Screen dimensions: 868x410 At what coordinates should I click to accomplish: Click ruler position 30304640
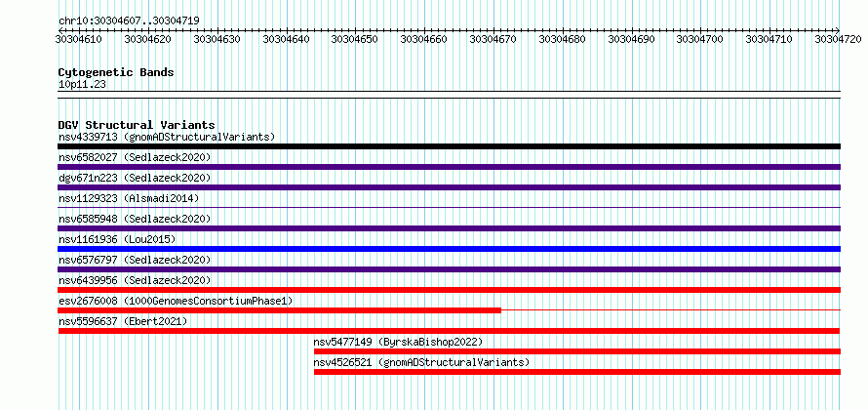[286, 39]
